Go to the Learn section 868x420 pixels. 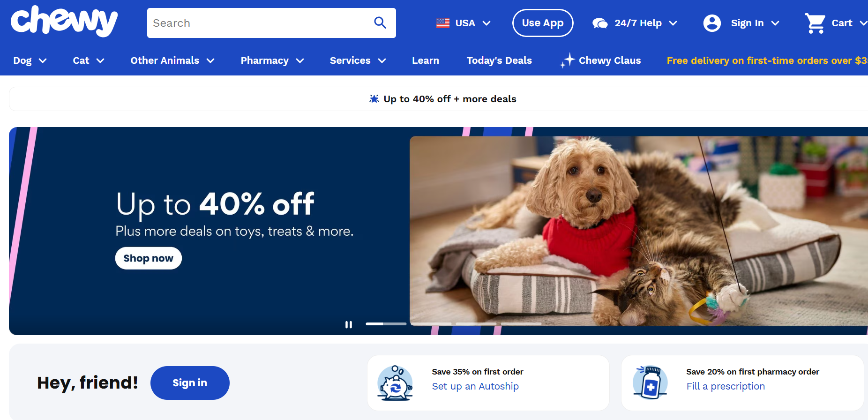(426, 60)
